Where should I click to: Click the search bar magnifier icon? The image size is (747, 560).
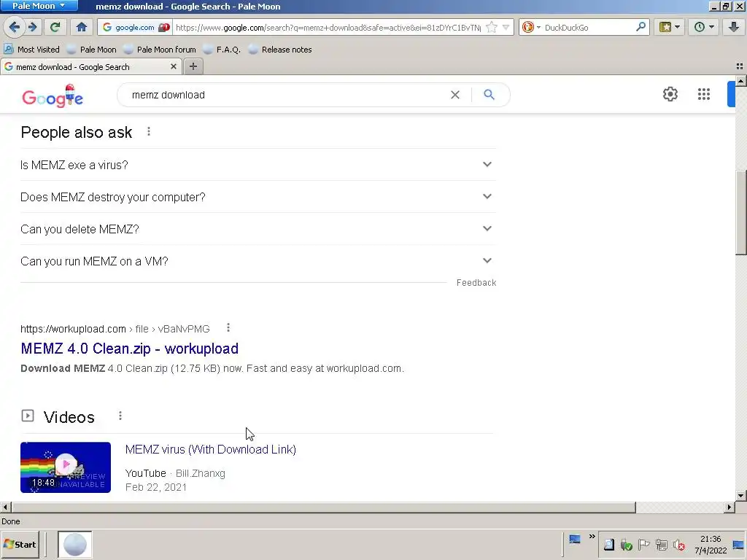[640, 27]
